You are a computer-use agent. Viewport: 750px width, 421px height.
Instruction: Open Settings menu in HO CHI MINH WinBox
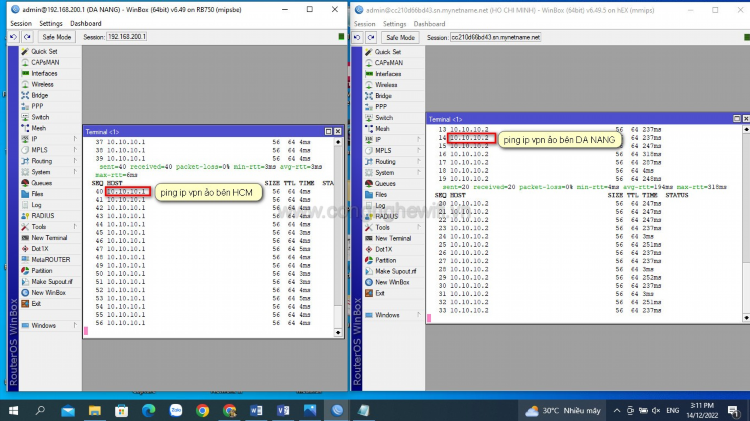tap(394, 24)
